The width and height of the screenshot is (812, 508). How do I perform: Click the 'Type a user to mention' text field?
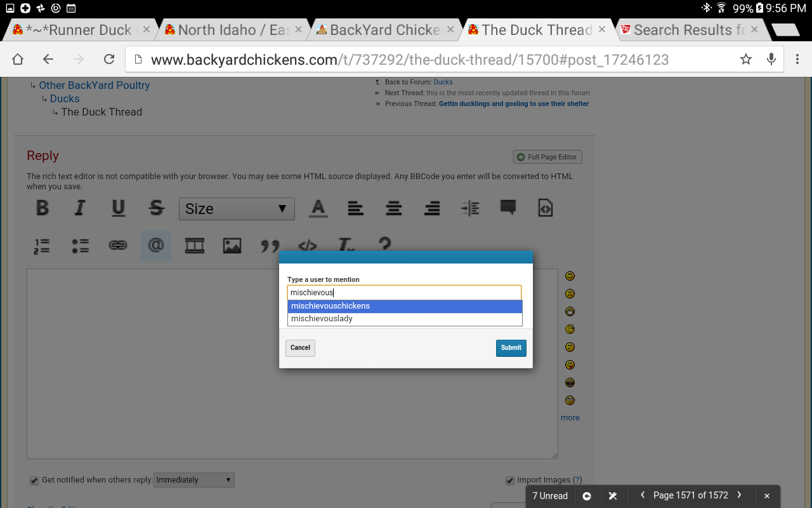(x=404, y=293)
